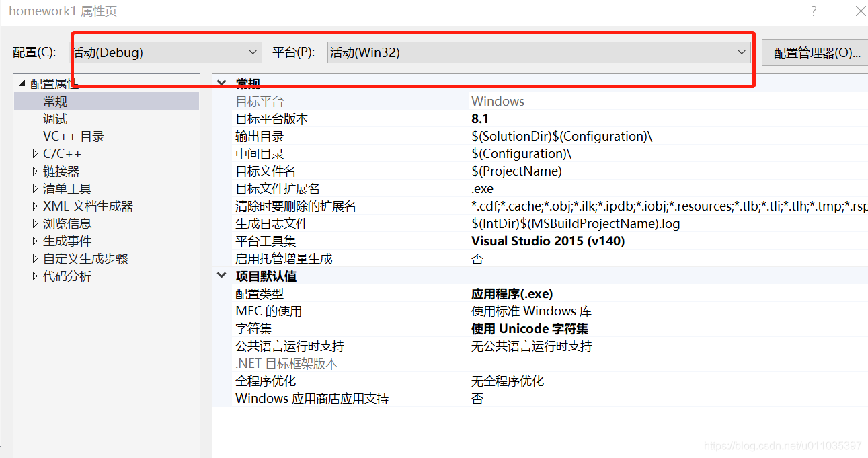
Task: Select 常规 in the property tree
Action: click(x=55, y=102)
